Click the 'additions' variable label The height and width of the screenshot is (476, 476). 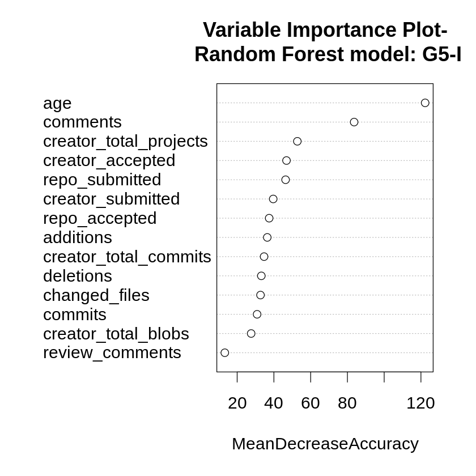tap(78, 237)
